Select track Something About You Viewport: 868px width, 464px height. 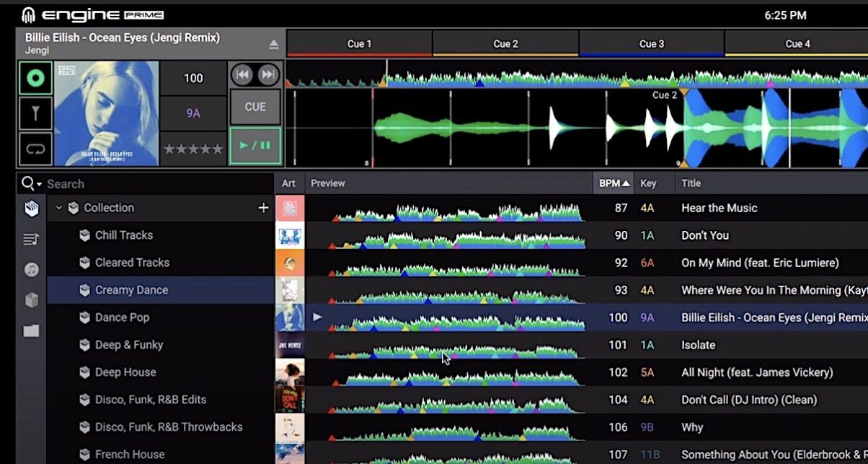(x=774, y=455)
